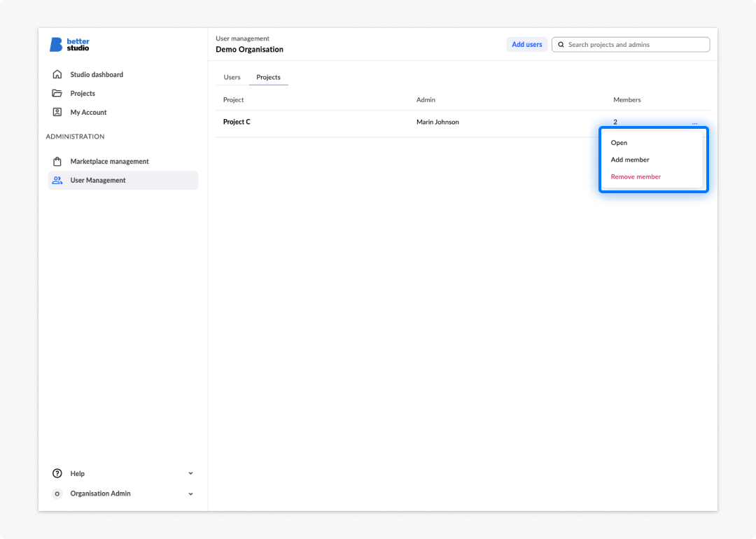Click the three-dot menu for Project C
This screenshot has width=756, height=539.
[695, 123]
